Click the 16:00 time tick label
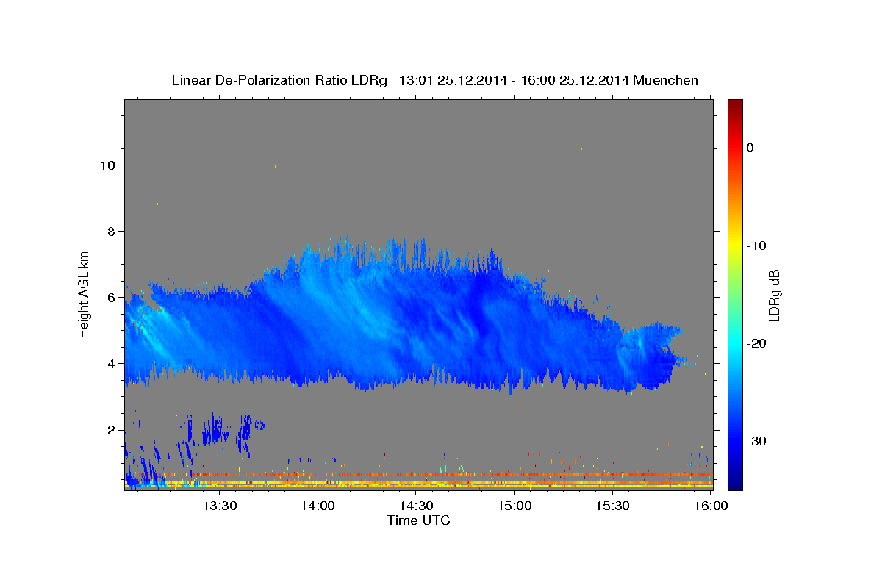This screenshot has width=882, height=588. (x=710, y=506)
